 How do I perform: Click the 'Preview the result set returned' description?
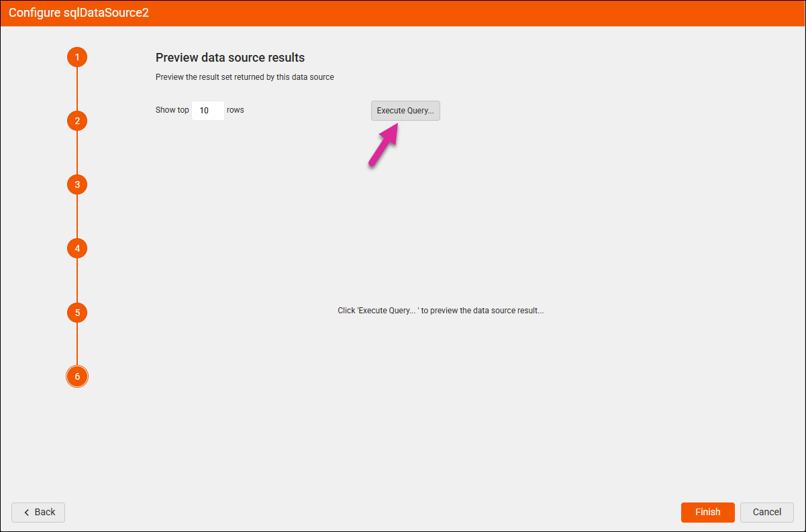pyautogui.click(x=245, y=77)
